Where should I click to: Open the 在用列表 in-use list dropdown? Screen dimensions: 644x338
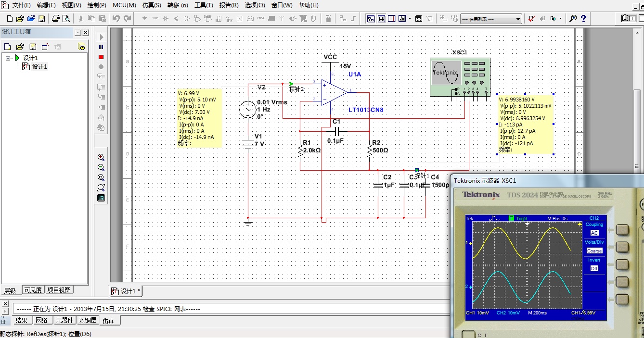[491, 19]
